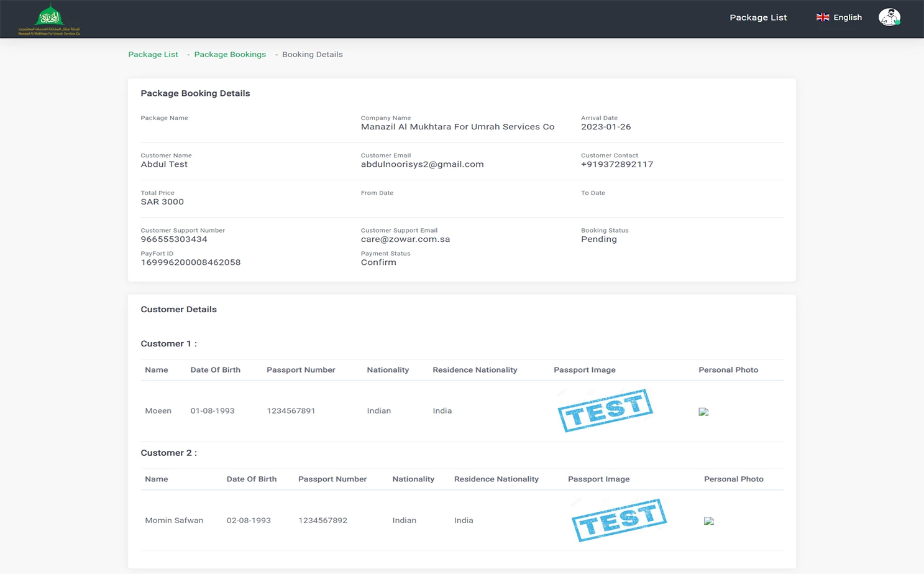The width and height of the screenshot is (924, 574).
Task: Go to Package Bookings breadcrumb
Action: point(230,54)
